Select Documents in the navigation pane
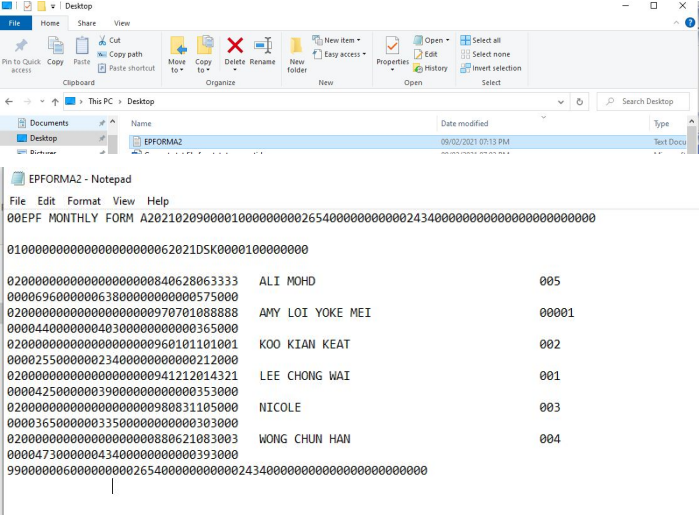This screenshot has height=515, width=700. tap(49, 123)
